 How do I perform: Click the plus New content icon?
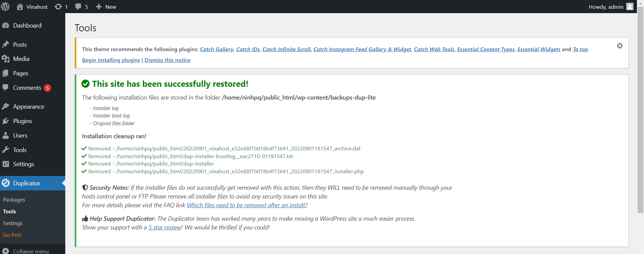point(99,7)
